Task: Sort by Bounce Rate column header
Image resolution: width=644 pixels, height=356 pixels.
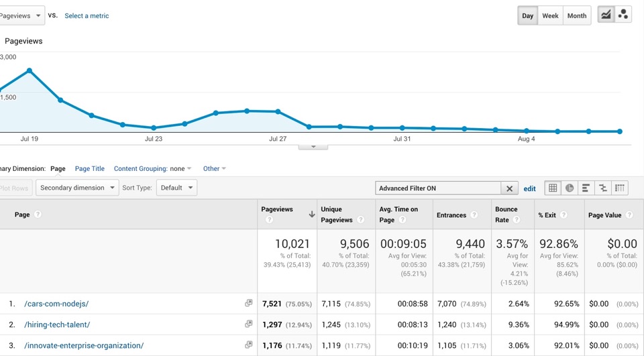Action: [506, 215]
